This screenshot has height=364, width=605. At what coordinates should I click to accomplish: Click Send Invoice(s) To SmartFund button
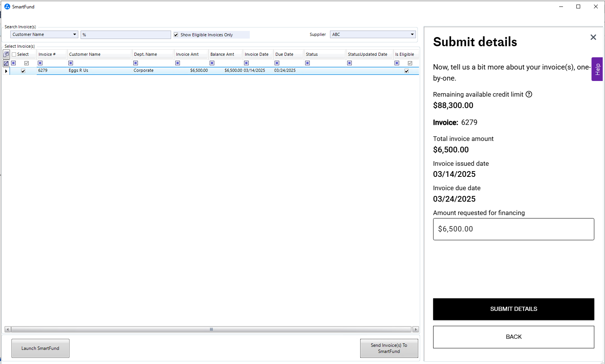389,348
